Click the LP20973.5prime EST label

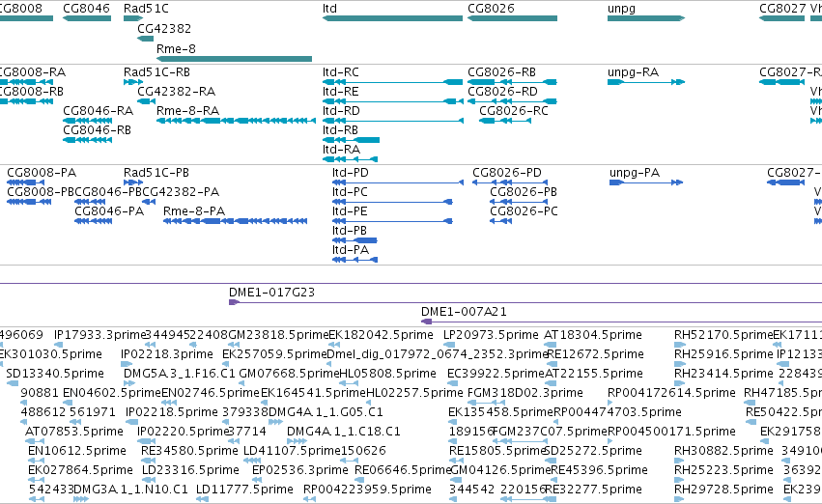tap(491, 335)
